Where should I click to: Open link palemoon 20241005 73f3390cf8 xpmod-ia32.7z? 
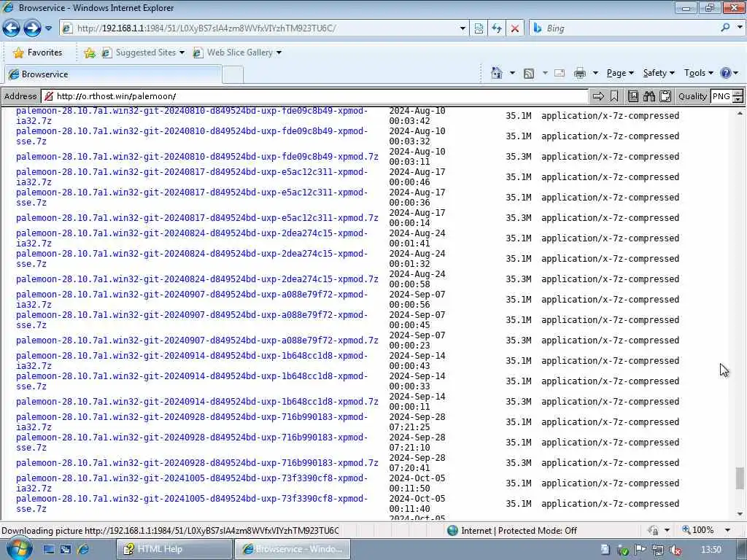[x=192, y=483]
